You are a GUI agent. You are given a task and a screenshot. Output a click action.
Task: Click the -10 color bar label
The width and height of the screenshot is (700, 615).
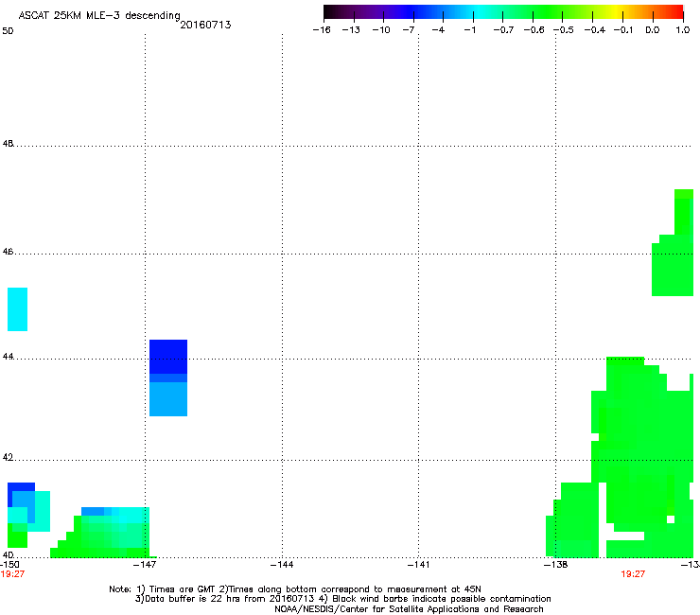(381, 30)
